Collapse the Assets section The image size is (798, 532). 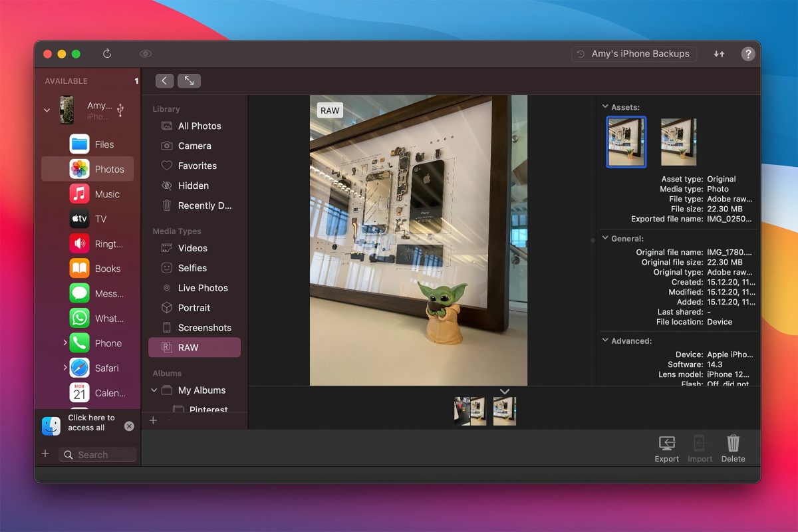coord(605,106)
